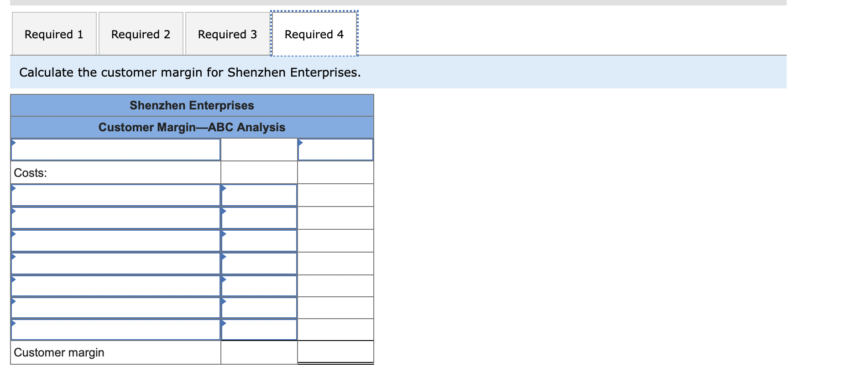Click the revenue amount cell in rightmost column
The height and width of the screenshot is (372, 868).
point(335,149)
